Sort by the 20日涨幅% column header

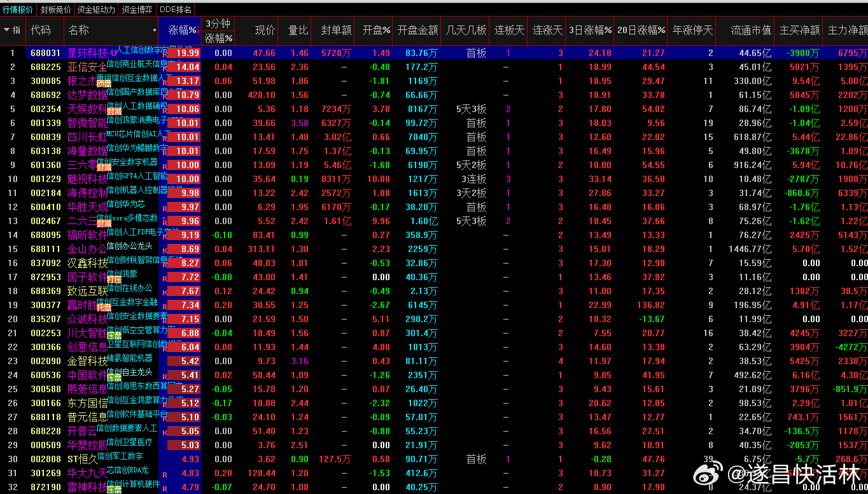pos(641,30)
